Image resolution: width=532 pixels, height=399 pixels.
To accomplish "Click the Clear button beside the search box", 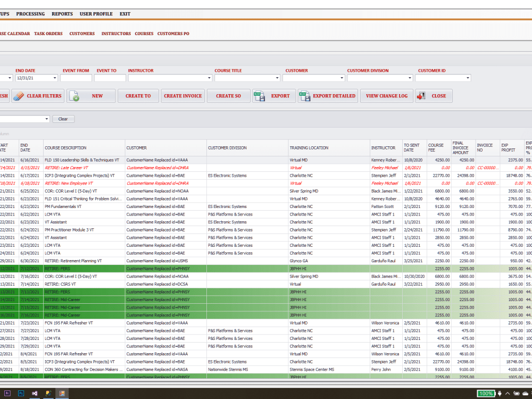I will click(x=63, y=119).
